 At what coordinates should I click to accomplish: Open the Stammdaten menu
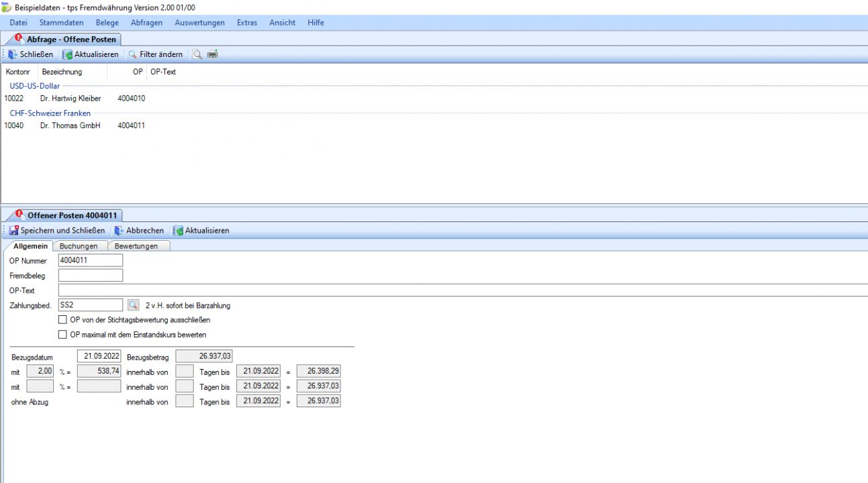61,22
